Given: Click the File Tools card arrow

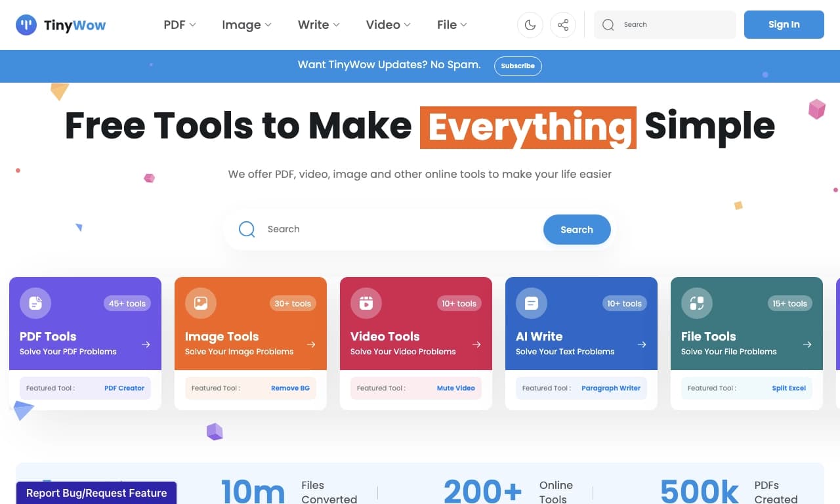Looking at the screenshot, I should coord(807,345).
